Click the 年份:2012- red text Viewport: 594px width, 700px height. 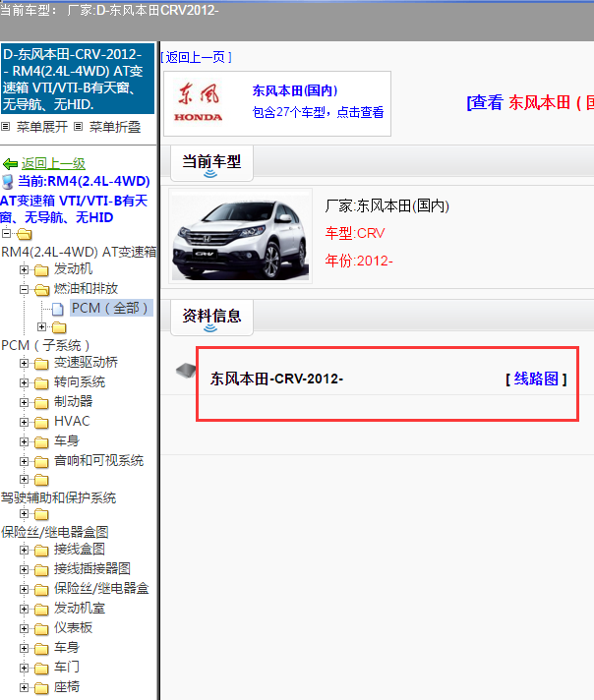359,261
